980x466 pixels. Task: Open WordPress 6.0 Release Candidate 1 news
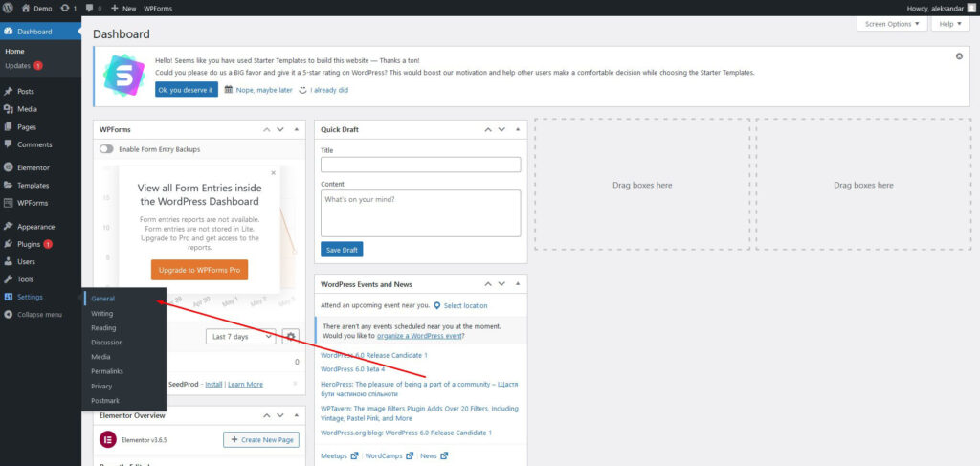coord(374,355)
